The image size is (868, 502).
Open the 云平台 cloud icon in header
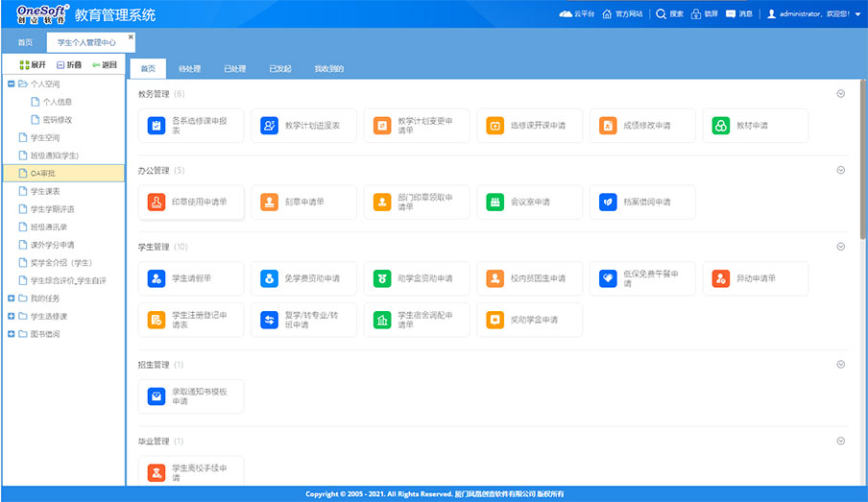(x=565, y=14)
